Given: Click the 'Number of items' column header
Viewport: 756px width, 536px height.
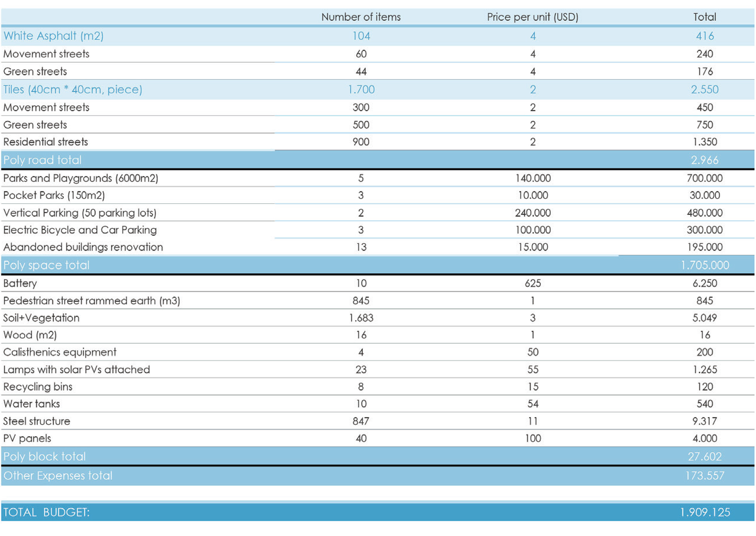Looking at the screenshot, I should click(361, 17).
